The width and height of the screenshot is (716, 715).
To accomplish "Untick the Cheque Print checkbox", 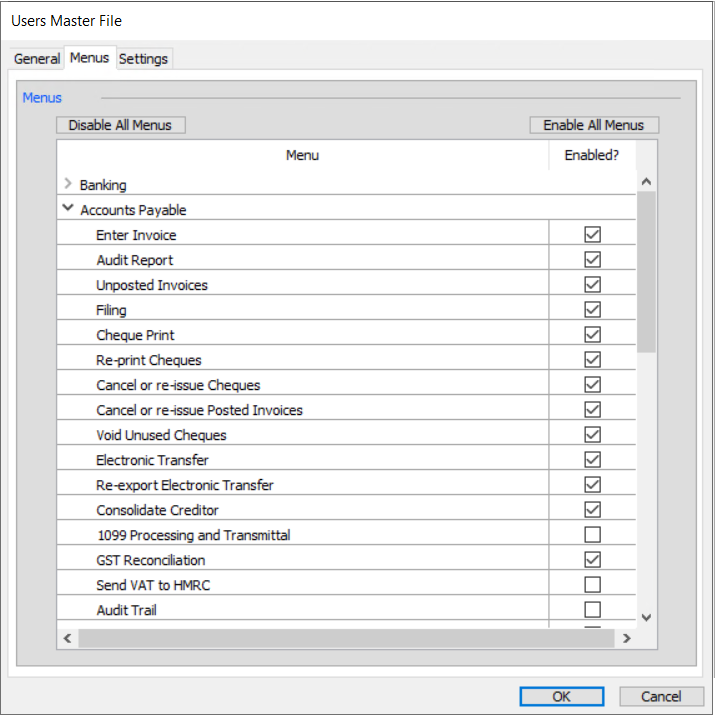I will point(592,335).
